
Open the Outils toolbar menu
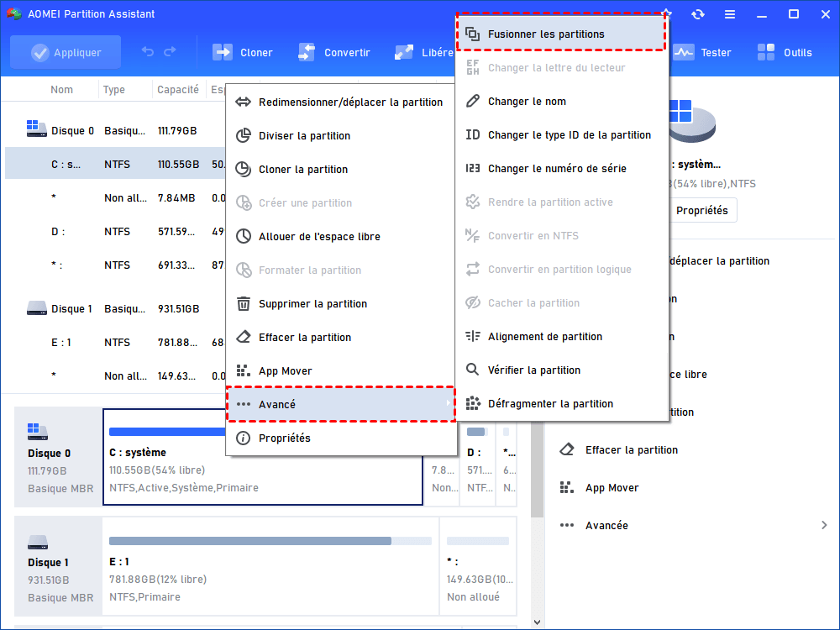(765, 52)
